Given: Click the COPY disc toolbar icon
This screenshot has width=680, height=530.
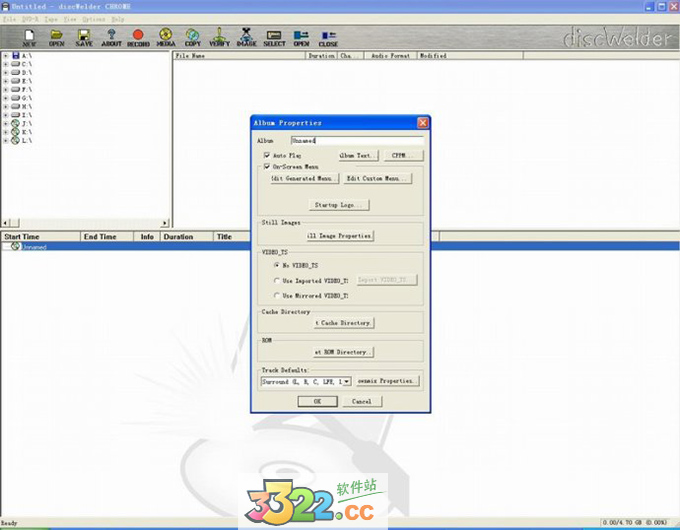Looking at the screenshot, I should [193, 37].
